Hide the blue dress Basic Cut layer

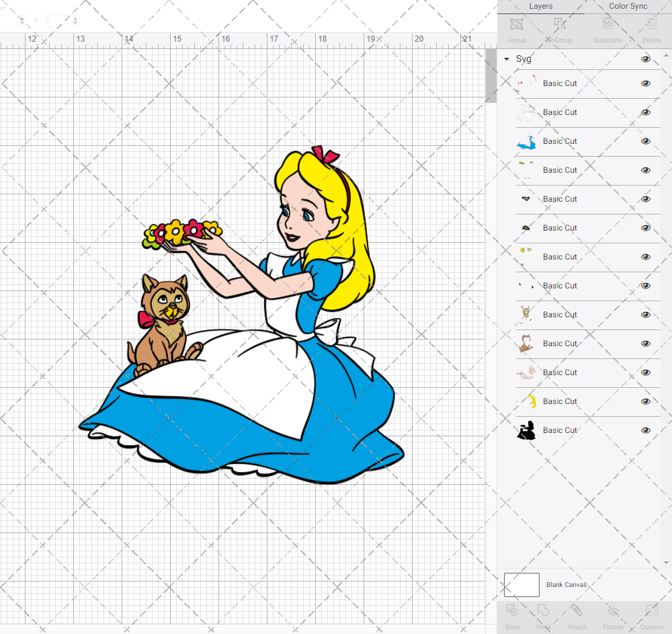[646, 141]
